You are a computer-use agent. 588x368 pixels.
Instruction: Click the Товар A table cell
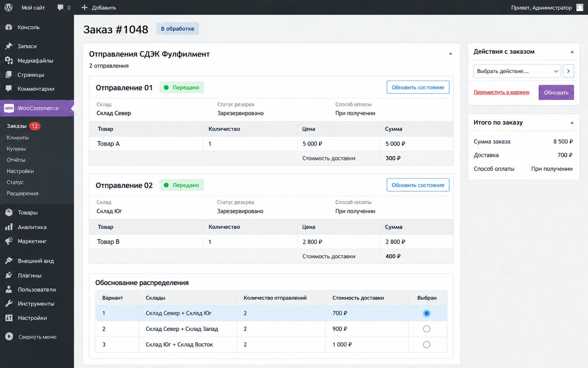(146, 144)
